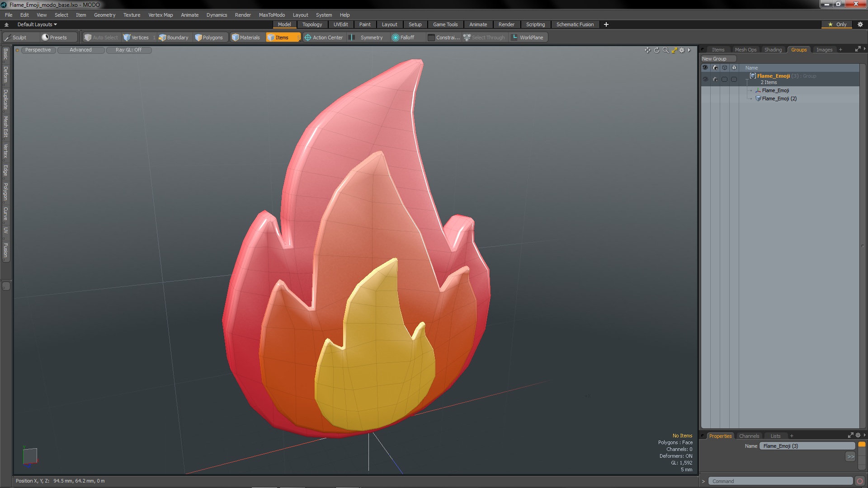Click the Groups list vertical scrollbar
Image resolution: width=868 pixels, height=488 pixels.
tap(863, 246)
